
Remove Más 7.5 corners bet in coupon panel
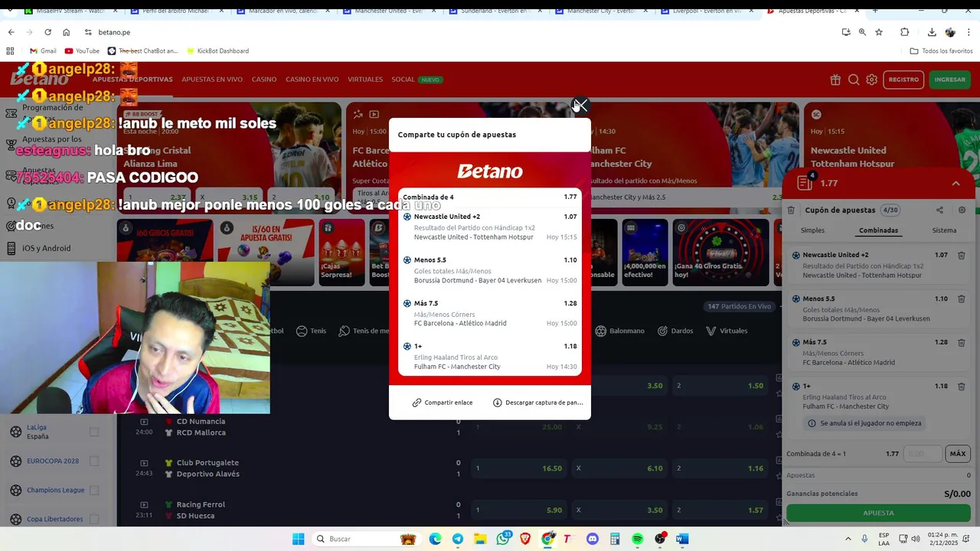(962, 343)
